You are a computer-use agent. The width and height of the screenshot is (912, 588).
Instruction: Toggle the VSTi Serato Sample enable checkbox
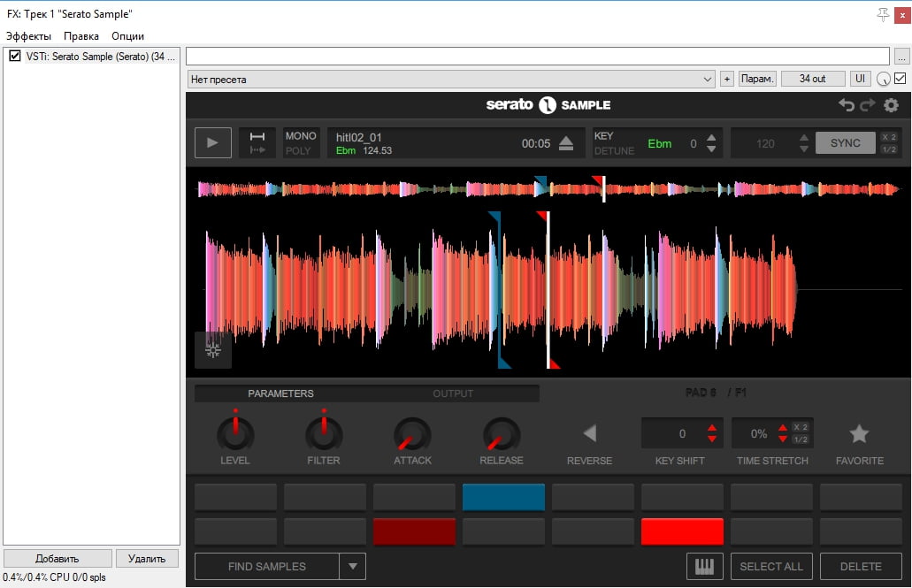(14, 57)
